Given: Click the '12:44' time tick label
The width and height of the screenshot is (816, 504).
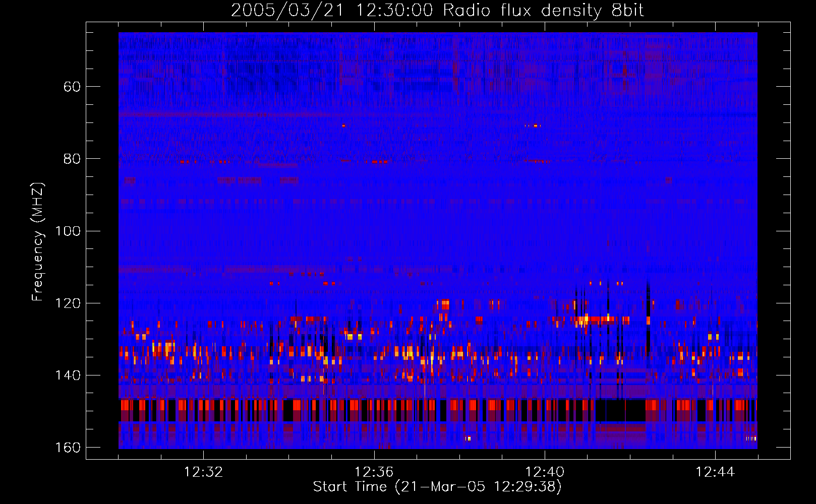Looking at the screenshot, I should (715, 472).
